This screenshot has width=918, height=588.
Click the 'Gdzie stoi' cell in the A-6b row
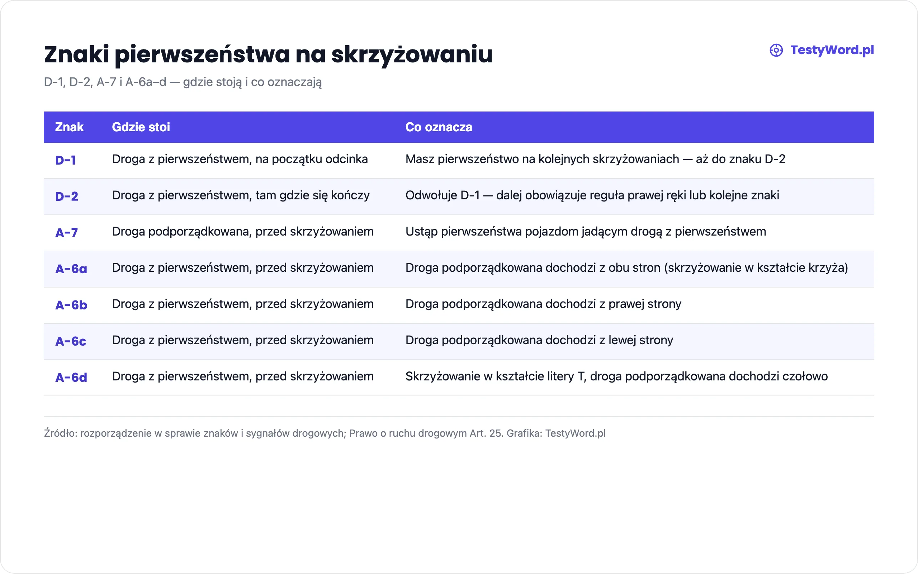pyautogui.click(x=243, y=304)
